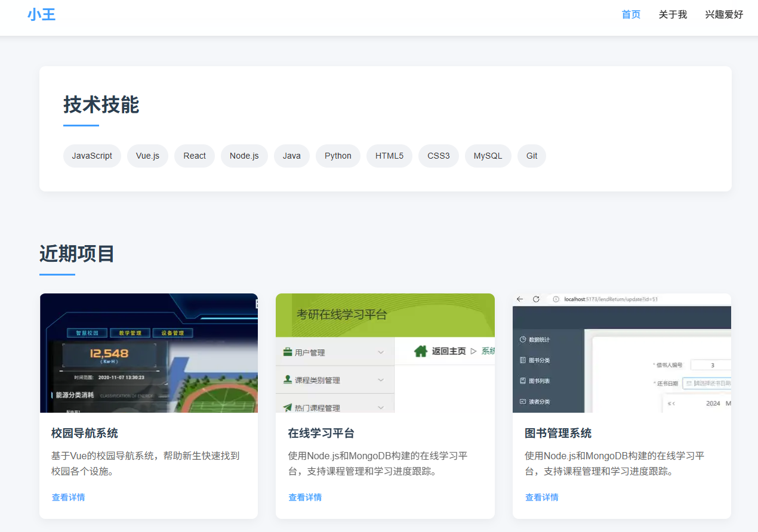Viewport: 758px width, 532px height.
Task: Open the 在线学习平台 project thumbnail
Action: pos(385,352)
